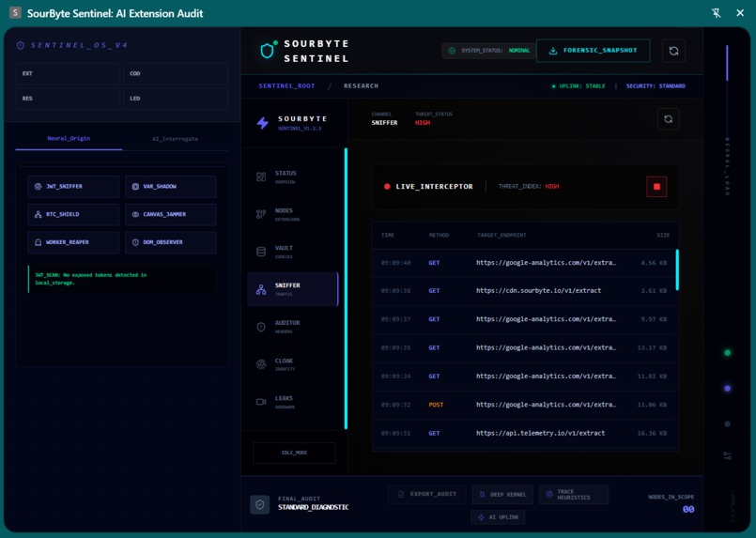Toggle the IDLE_MODE button
The height and width of the screenshot is (538, 756).
pos(294,453)
